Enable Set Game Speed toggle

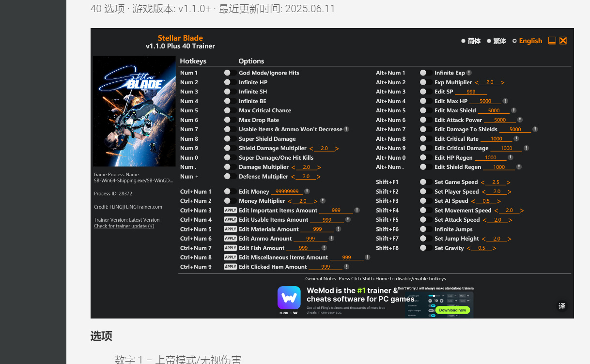(x=426, y=182)
